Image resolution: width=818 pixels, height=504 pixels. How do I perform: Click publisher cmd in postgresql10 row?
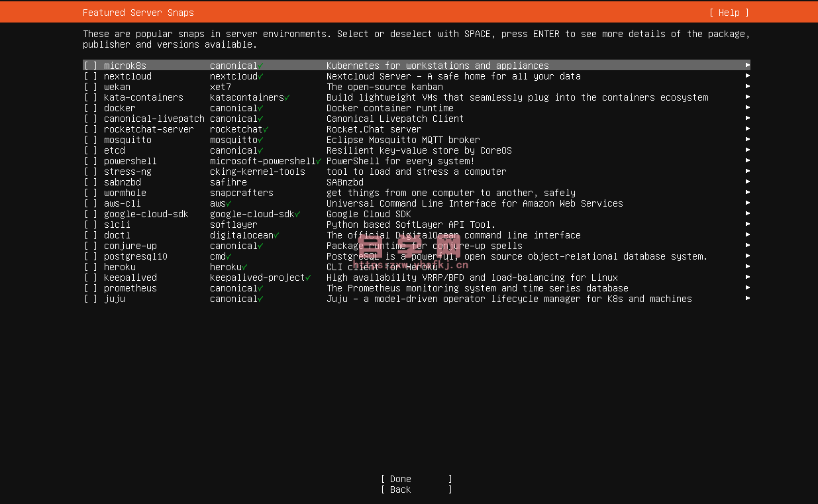pyautogui.click(x=218, y=256)
